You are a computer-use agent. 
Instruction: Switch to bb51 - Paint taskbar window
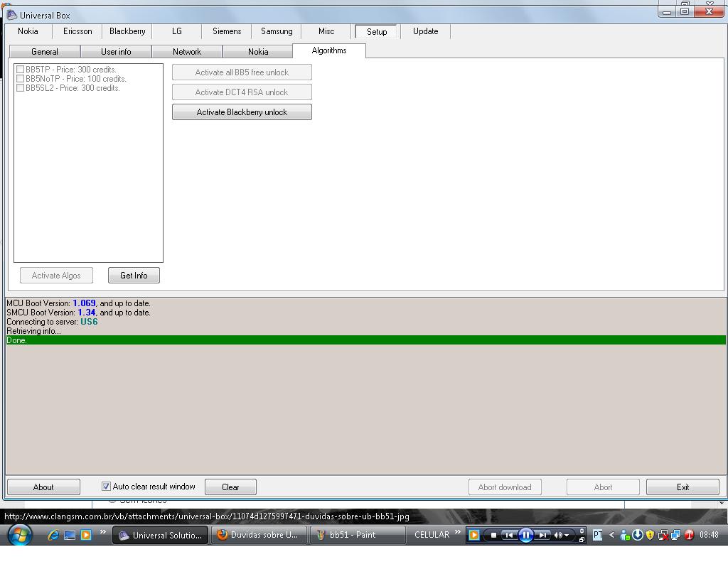[357, 535]
